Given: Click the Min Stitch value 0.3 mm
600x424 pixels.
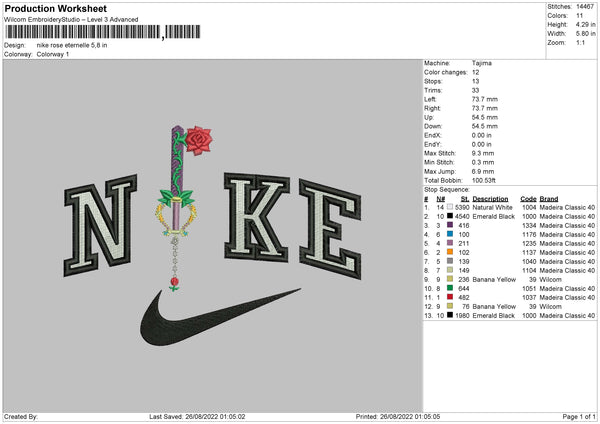Looking at the screenshot, I should (x=483, y=162).
